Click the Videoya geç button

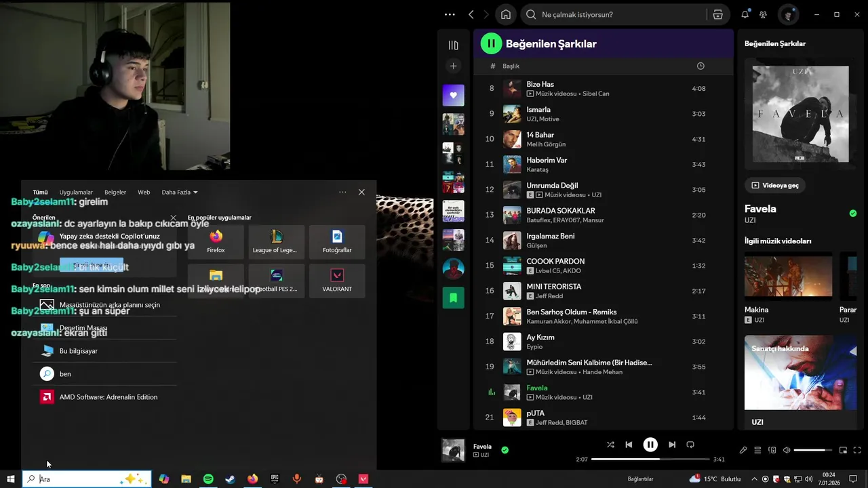click(x=775, y=185)
